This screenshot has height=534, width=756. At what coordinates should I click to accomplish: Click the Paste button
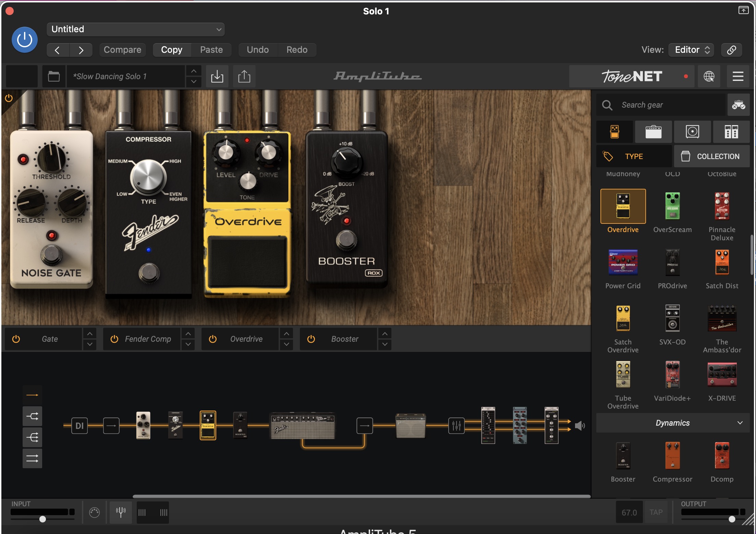[x=211, y=50]
